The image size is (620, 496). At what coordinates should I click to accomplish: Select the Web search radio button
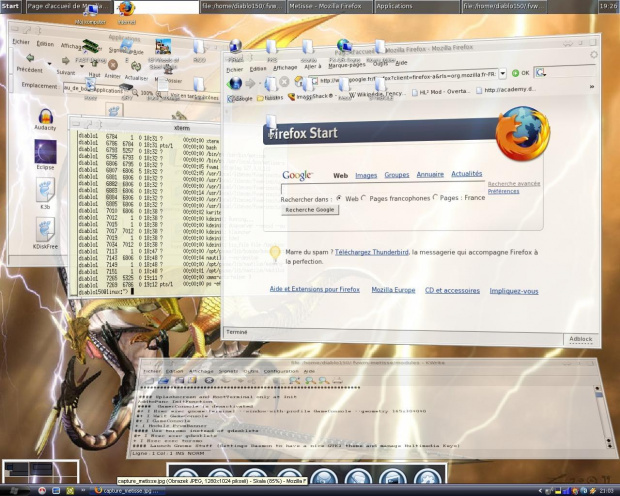point(339,198)
